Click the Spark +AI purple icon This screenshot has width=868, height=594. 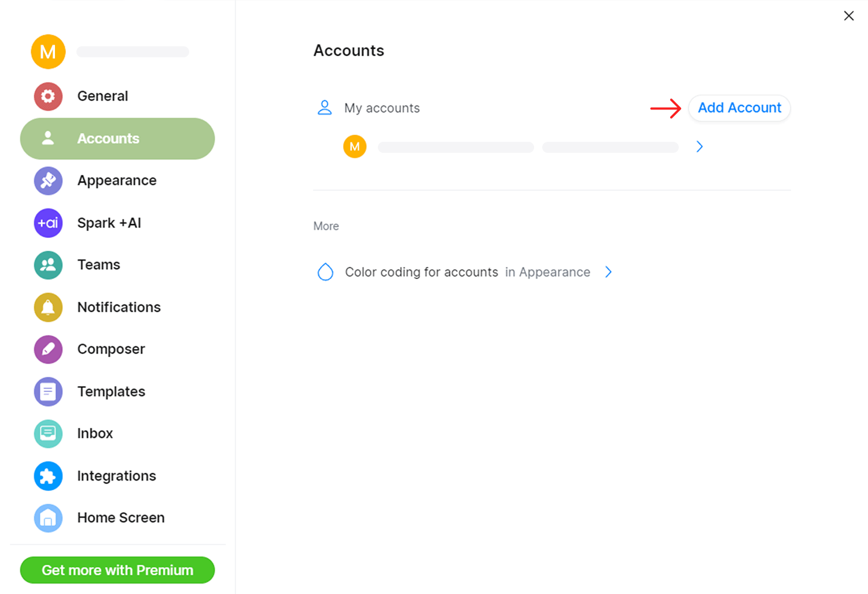(x=48, y=223)
